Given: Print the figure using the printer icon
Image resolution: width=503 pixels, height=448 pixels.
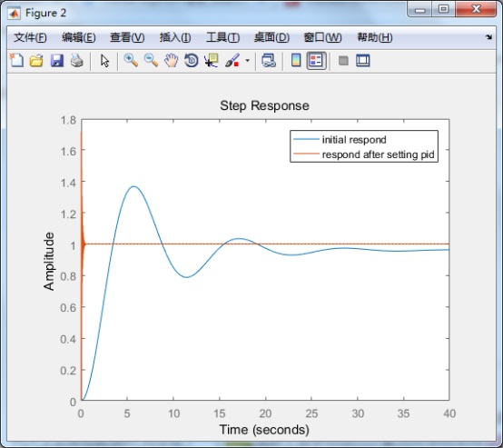Looking at the screenshot, I should click(x=77, y=60).
